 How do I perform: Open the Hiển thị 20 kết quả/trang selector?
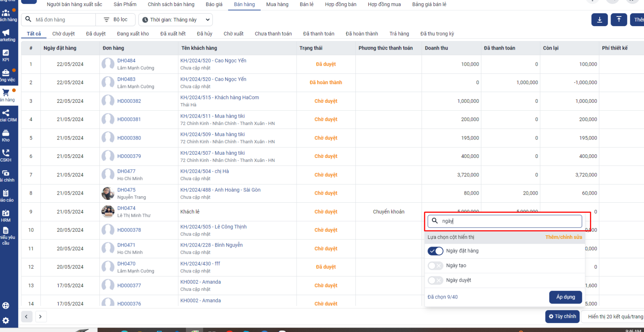point(615,317)
